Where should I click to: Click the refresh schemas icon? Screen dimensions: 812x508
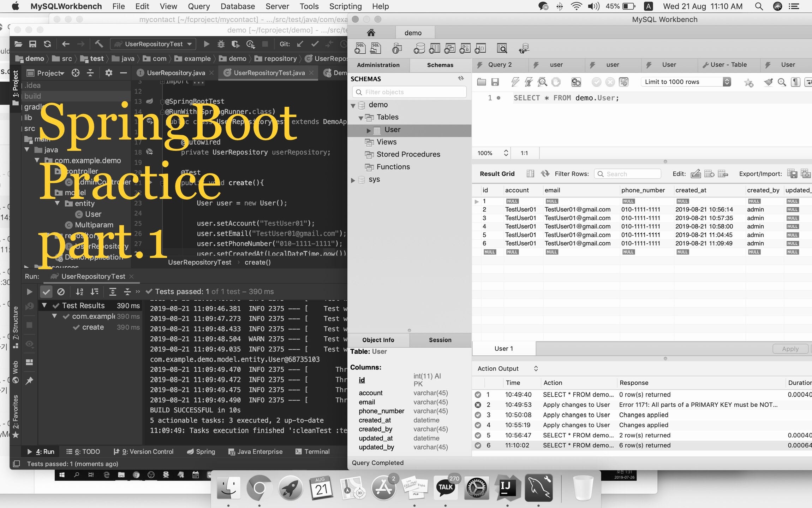(461, 78)
